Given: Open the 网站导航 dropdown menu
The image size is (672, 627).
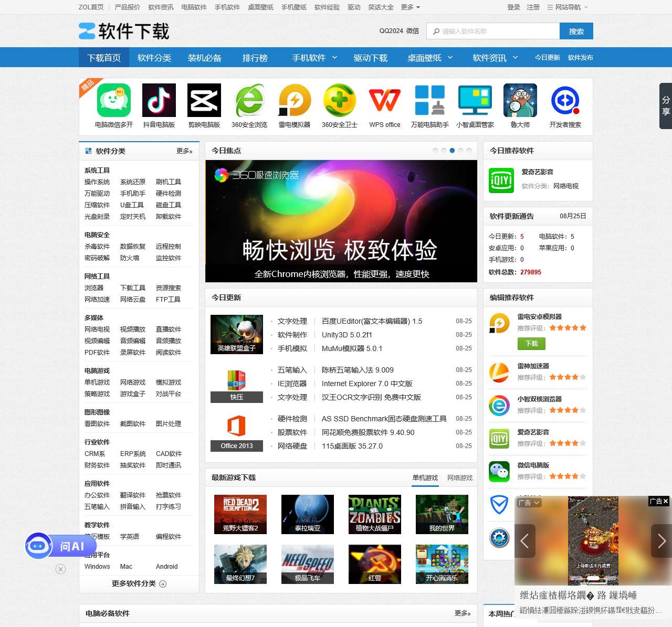Looking at the screenshot, I should [568, 7].
